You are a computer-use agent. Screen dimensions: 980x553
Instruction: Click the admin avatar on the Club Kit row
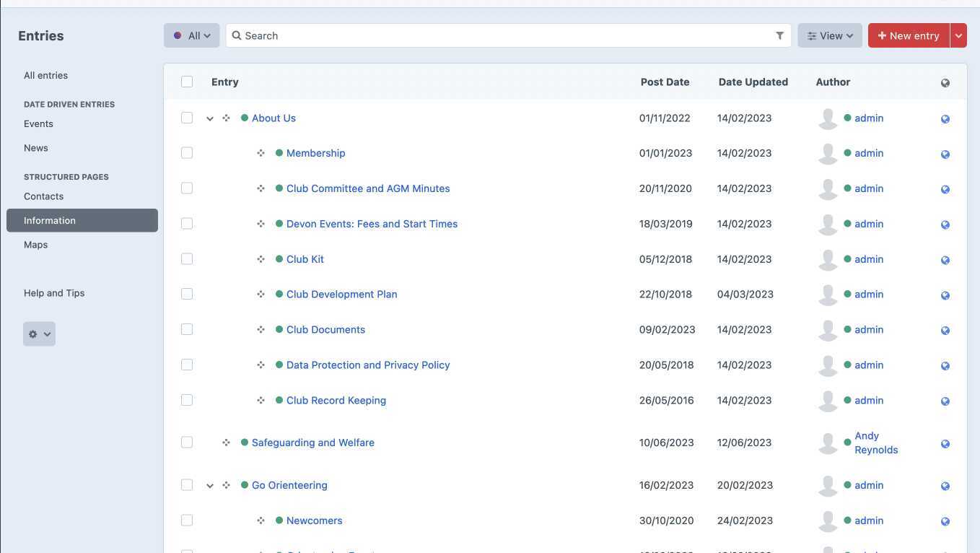[828, 259]
